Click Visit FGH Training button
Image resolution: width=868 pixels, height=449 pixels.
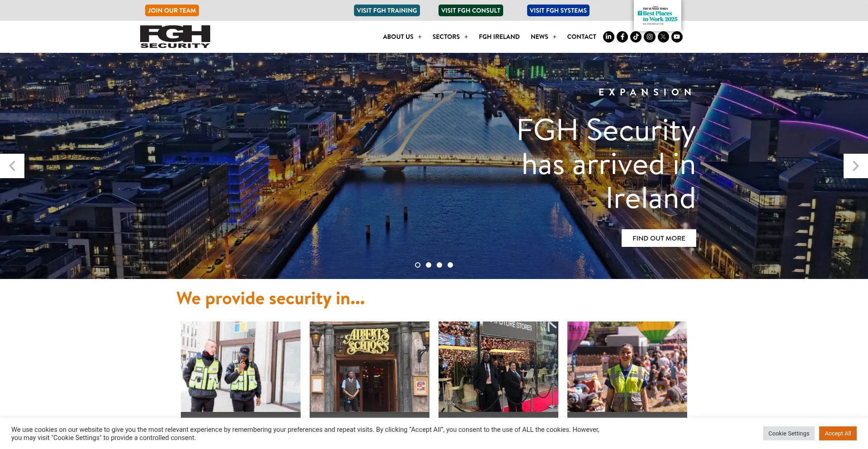pos(387,10)
